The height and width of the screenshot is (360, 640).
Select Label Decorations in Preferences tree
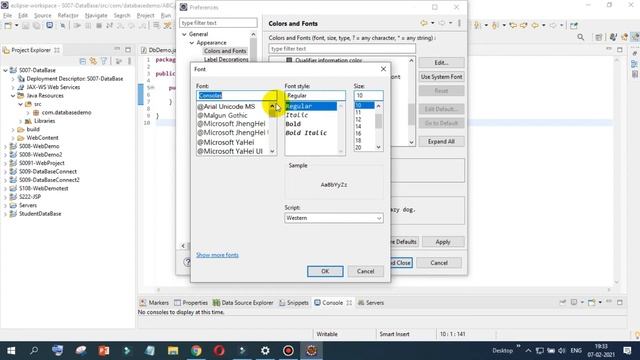point(226,59)
